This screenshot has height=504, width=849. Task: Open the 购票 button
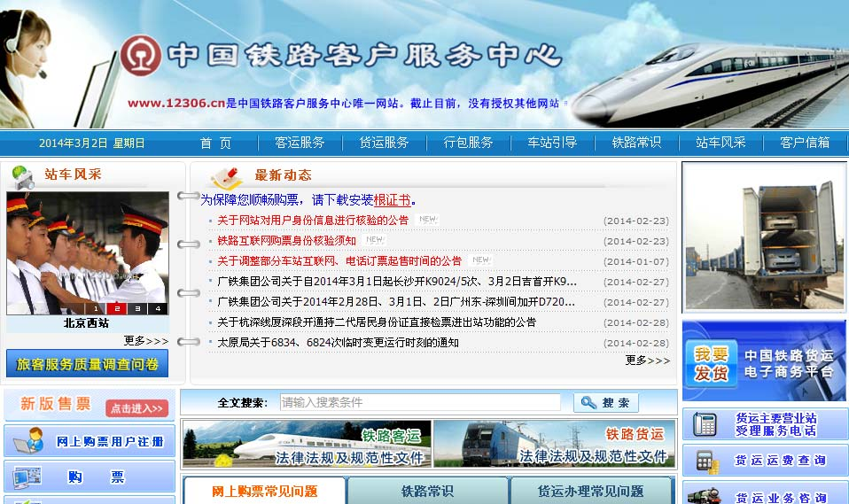(x=90, y=477)
